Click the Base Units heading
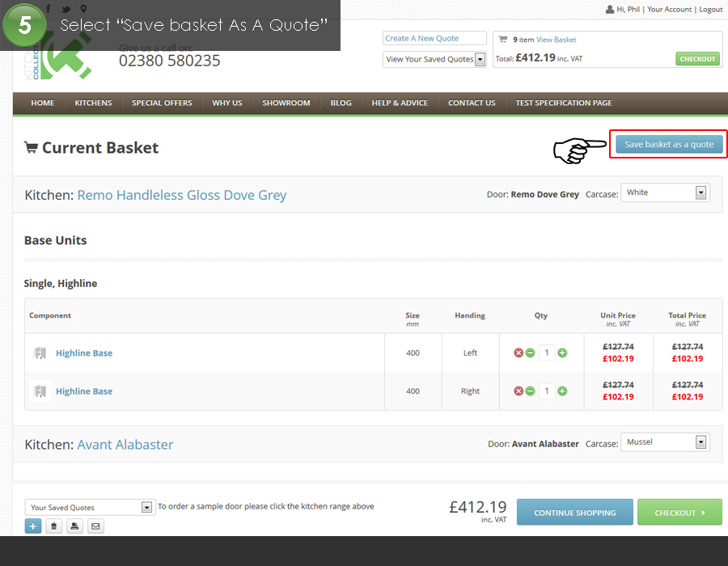The width and height of the screenshot is (728, 566). coord(56,240)
